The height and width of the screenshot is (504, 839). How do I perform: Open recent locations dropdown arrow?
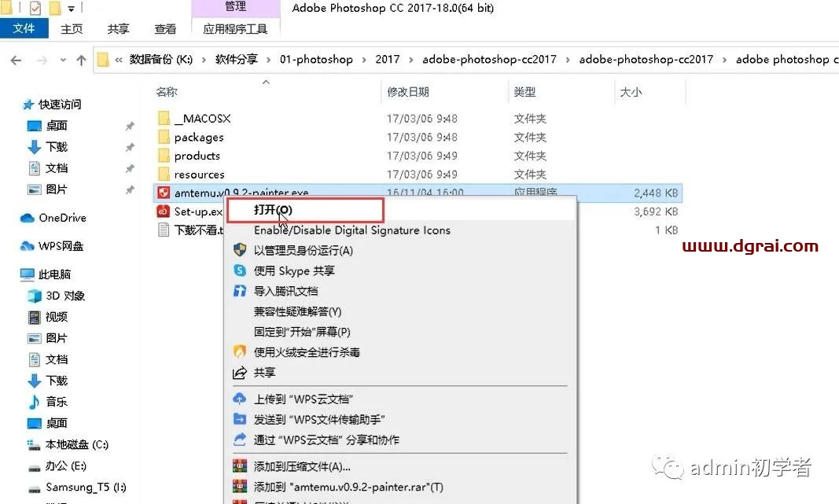tap(63, 60)
